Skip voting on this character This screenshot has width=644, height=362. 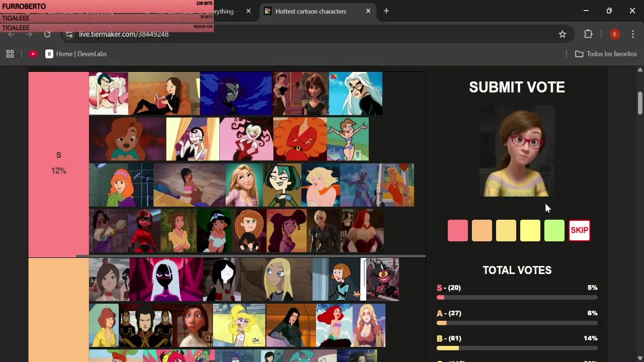click(579, 231)
